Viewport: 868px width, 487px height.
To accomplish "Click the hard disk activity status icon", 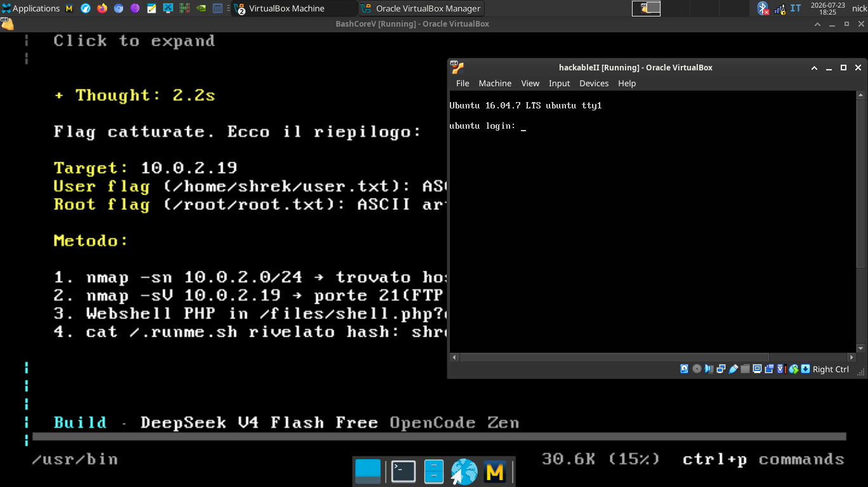I will [x=685, y=369].
